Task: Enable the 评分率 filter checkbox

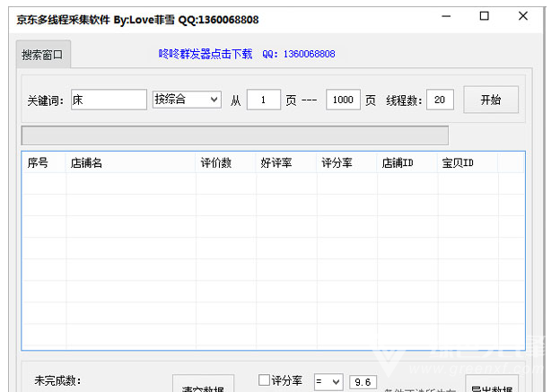Action: click(x=264, y=379)
